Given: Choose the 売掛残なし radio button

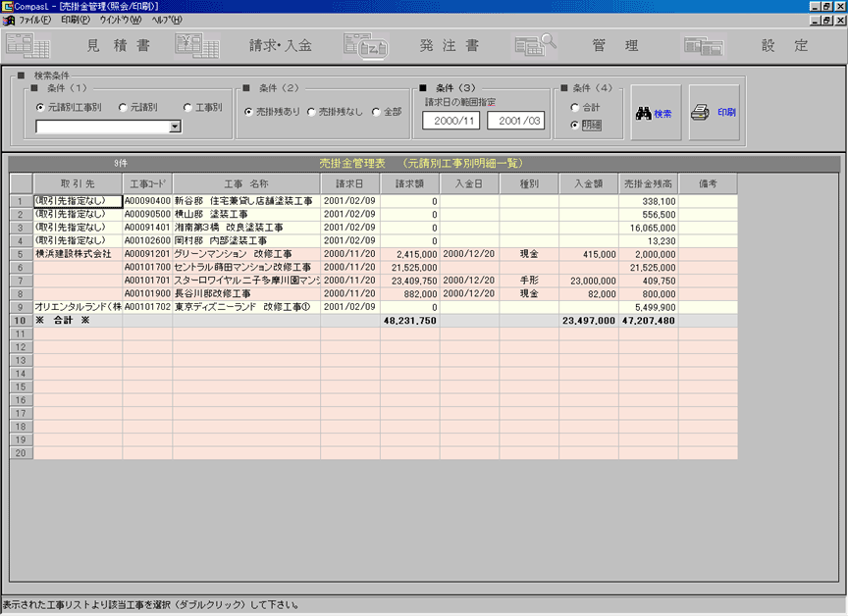Looking at the screenshot, I should click(312, 112).
